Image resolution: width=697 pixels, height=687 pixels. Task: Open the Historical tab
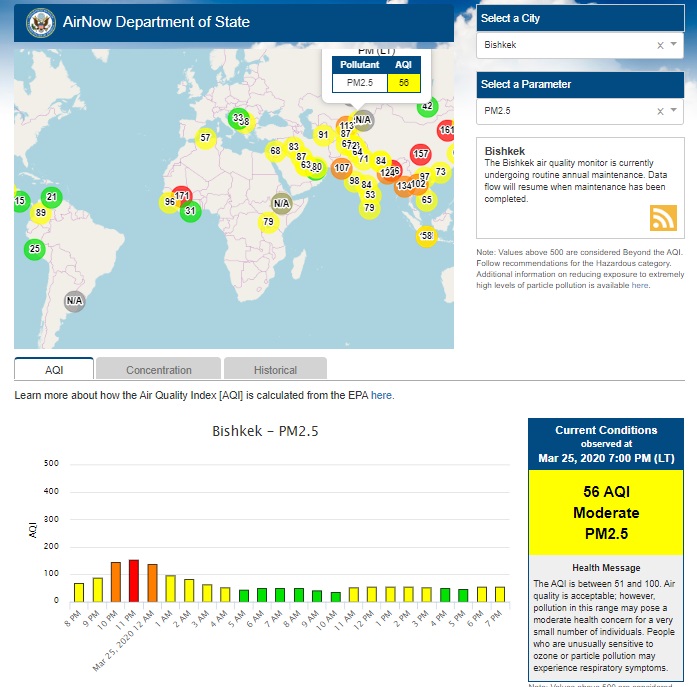pyautogui.click(x=275, y=370)
